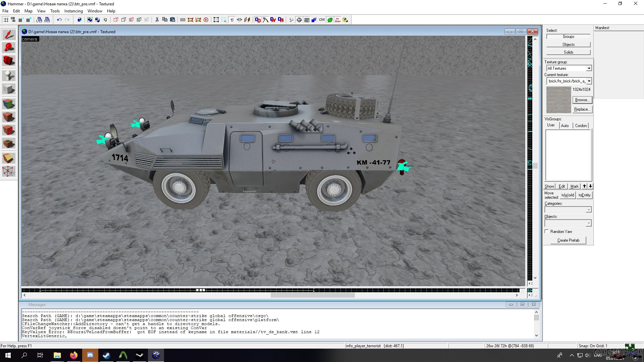Activate the Magnify zoom tool
Image resolution: width=644 pixels, height=362 pixels.
coord(9,48)
